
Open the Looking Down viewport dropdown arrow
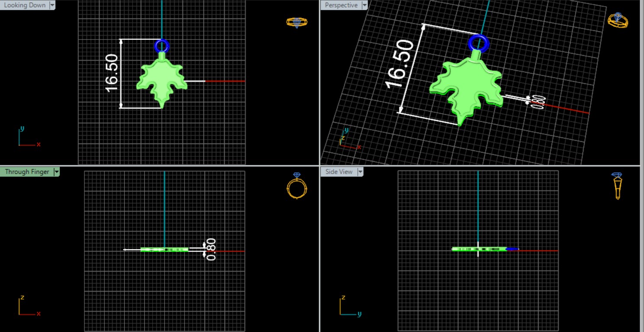coord(52,5)
